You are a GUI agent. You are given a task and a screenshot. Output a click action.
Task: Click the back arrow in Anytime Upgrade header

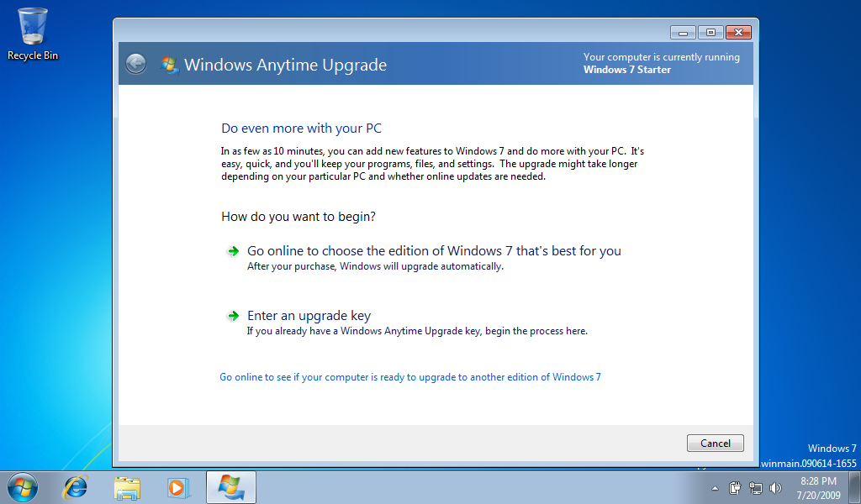pos(135,64)
